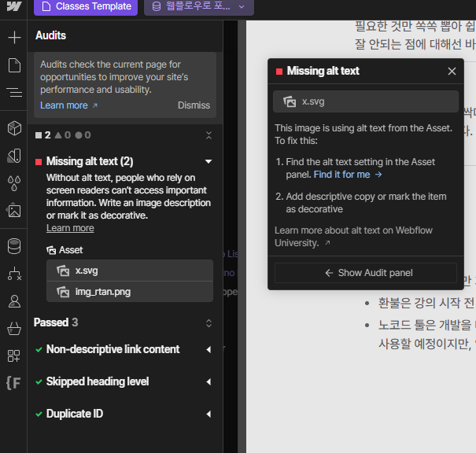Expand Skipped heading level audit

208,381
